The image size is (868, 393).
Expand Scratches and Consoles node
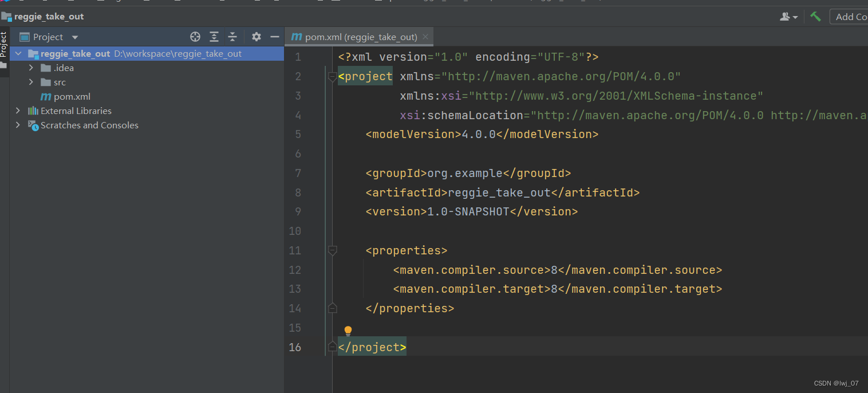click(x=18, y=125)
